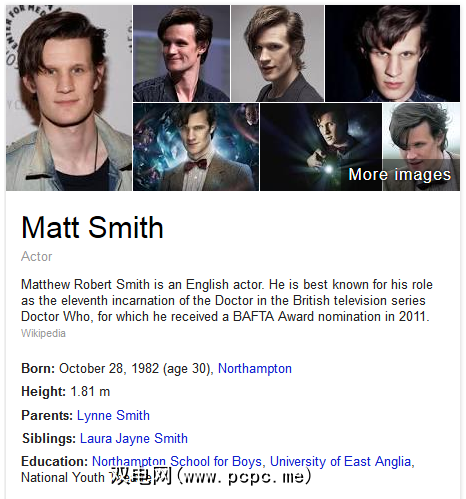Open the gray-background swept-hair photo thumbnail

pos(277,53)
